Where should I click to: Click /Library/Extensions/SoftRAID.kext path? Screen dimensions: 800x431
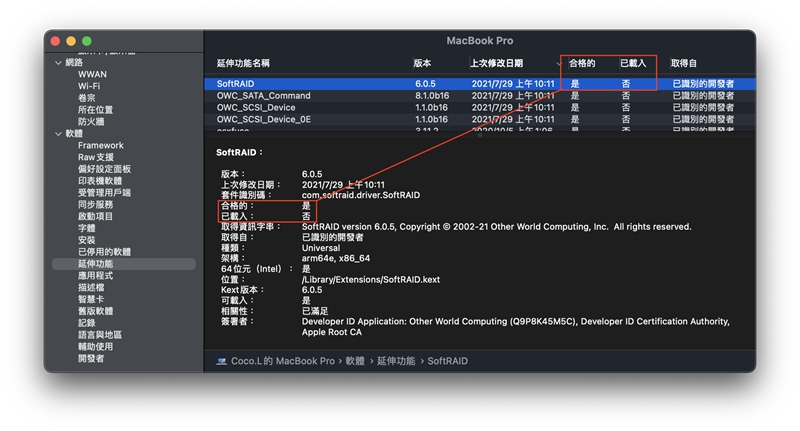click(x=370, y=280)
